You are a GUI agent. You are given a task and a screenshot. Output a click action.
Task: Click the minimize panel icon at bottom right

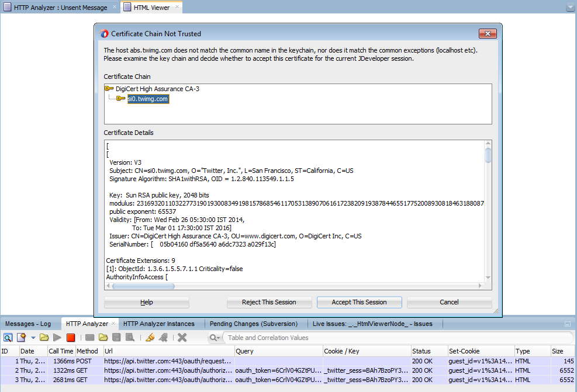click(x=568, y=324)
